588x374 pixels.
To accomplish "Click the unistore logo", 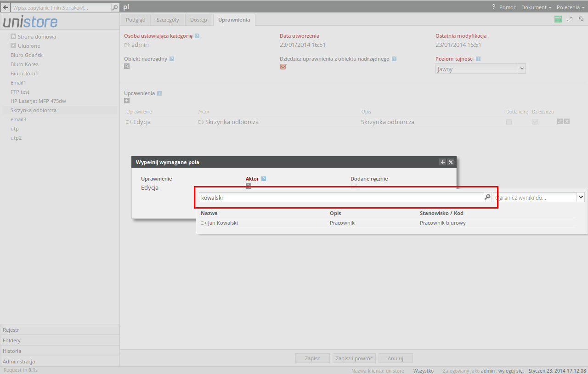I will point(31,22).
